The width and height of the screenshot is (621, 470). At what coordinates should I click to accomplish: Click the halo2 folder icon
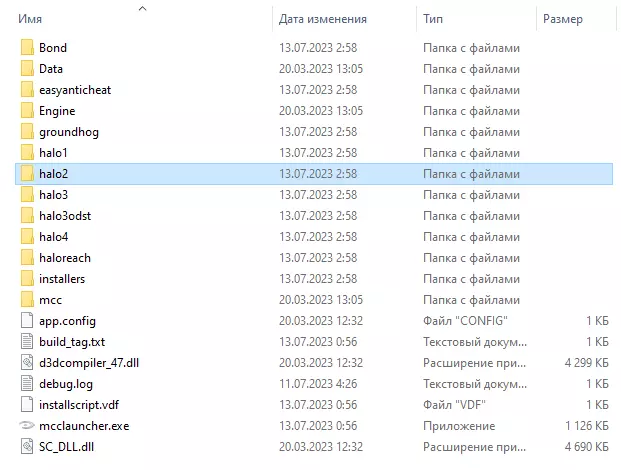(27, 173)
